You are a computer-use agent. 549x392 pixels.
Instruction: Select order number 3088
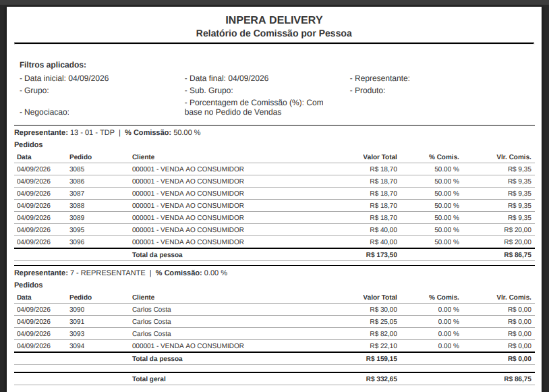(x=77, y=206)
